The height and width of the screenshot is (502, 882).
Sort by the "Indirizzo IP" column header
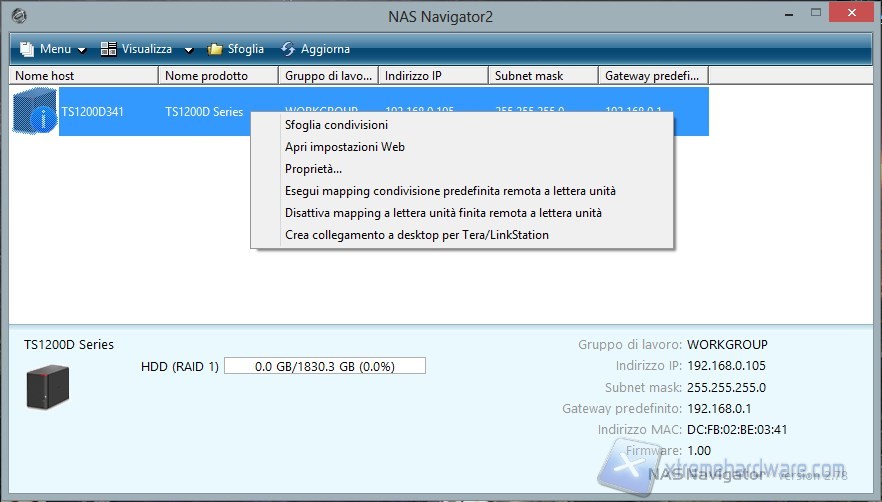pyautogui.click(x=433, y=76)
